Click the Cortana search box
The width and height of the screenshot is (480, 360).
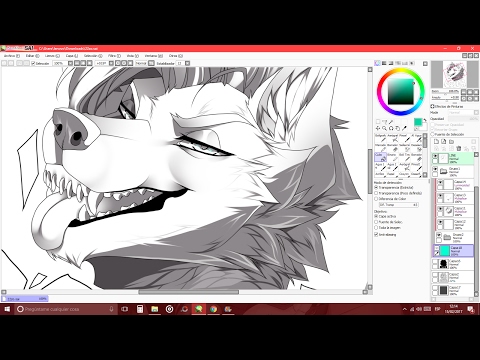[66, 309]
